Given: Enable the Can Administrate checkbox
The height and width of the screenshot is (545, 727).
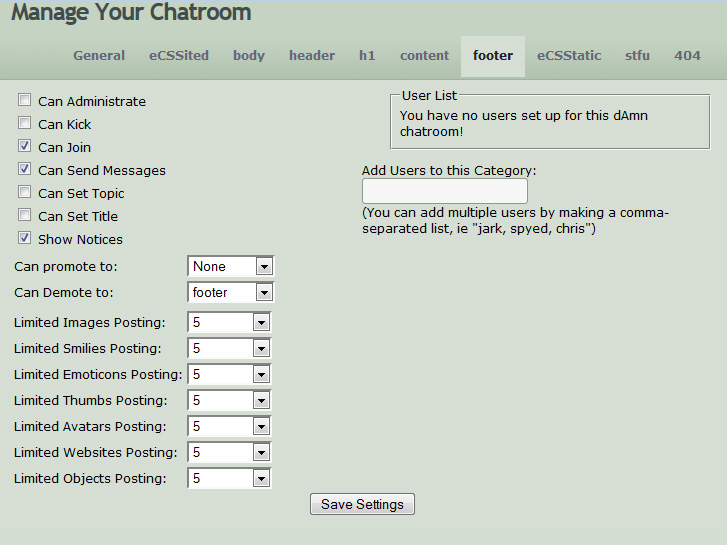Looking at the screenshot, I should point(25,100).
